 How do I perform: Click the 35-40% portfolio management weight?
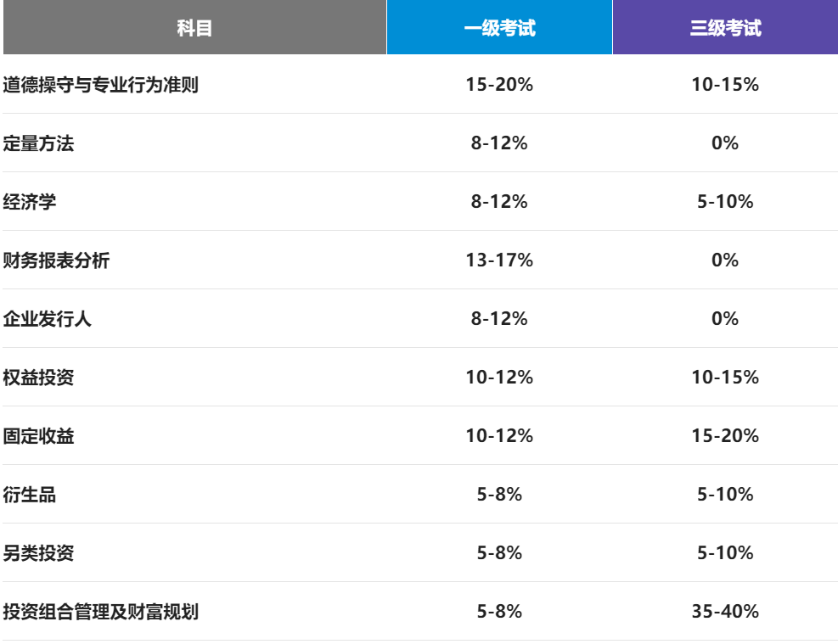tap(725, 612)
